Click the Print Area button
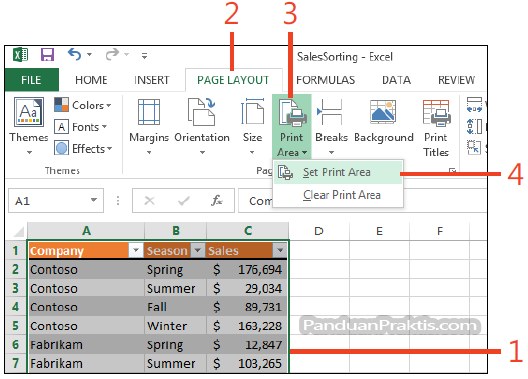 [x=292, y=126]
